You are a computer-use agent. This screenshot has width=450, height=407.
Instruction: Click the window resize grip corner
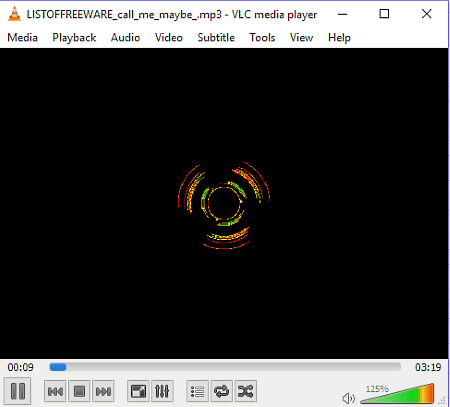442,401
